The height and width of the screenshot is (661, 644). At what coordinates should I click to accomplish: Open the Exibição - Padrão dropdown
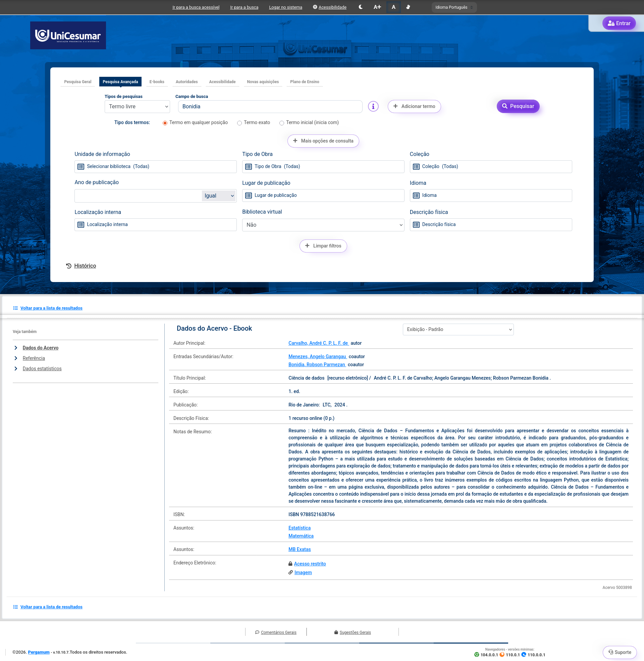click(x=458, y=329)
